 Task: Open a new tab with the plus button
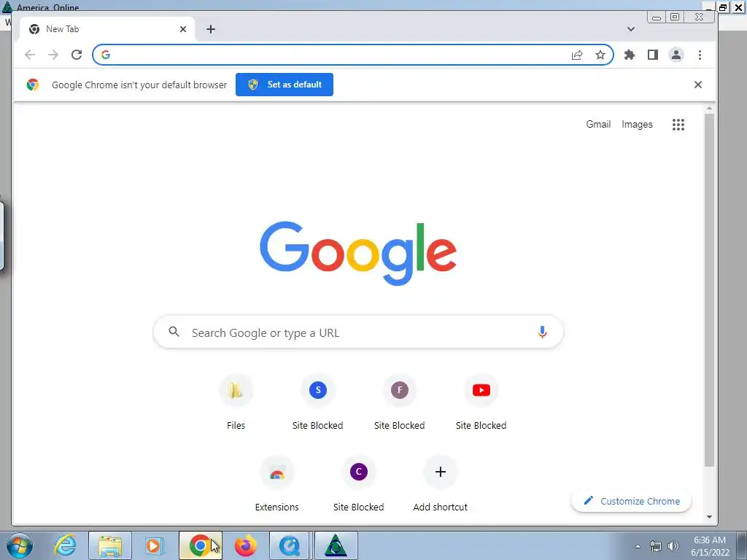pos(211,29)
